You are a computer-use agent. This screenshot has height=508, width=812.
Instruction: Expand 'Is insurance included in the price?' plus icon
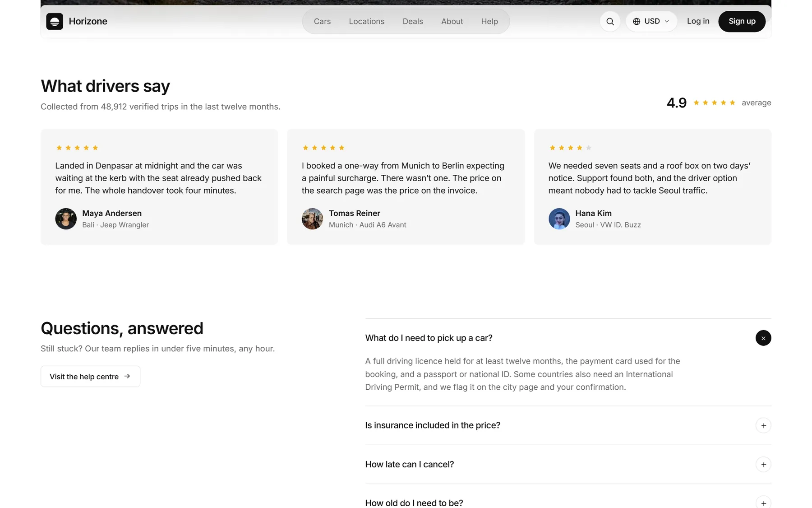tap(763, 425)
